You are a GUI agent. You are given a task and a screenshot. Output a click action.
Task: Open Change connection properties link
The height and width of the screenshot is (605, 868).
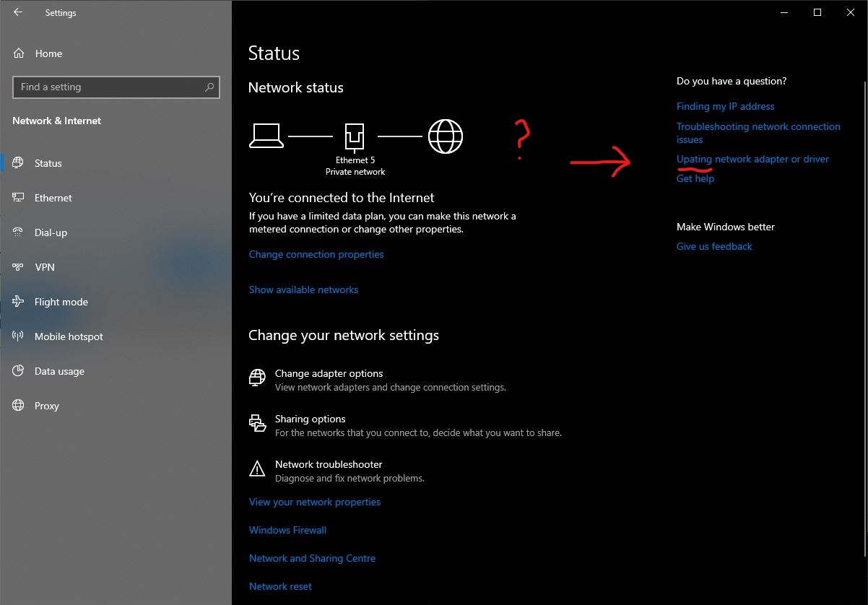[316, 254]
